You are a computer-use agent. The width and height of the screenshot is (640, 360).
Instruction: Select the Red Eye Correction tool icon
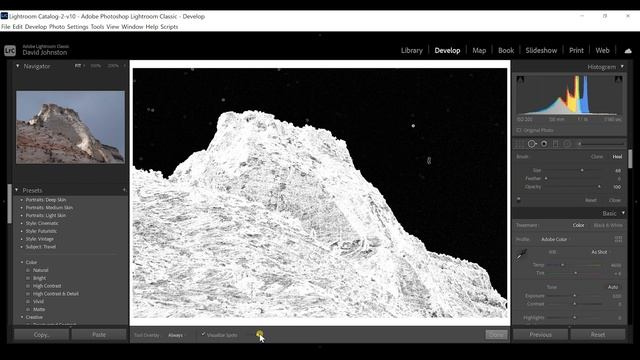pyautogui.click(x=544, y=144)
